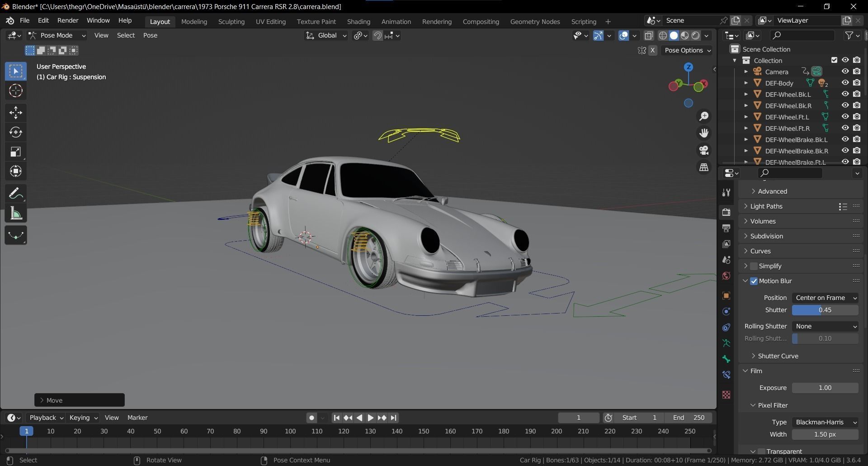Hide Camera in viewport
The width and height of the screenshot is (868, 466).
(x=845, y=71)
